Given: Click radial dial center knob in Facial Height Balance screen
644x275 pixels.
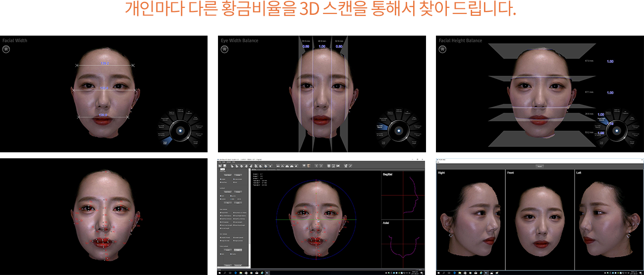Looking at the screenshot, I should pos(616,131).
